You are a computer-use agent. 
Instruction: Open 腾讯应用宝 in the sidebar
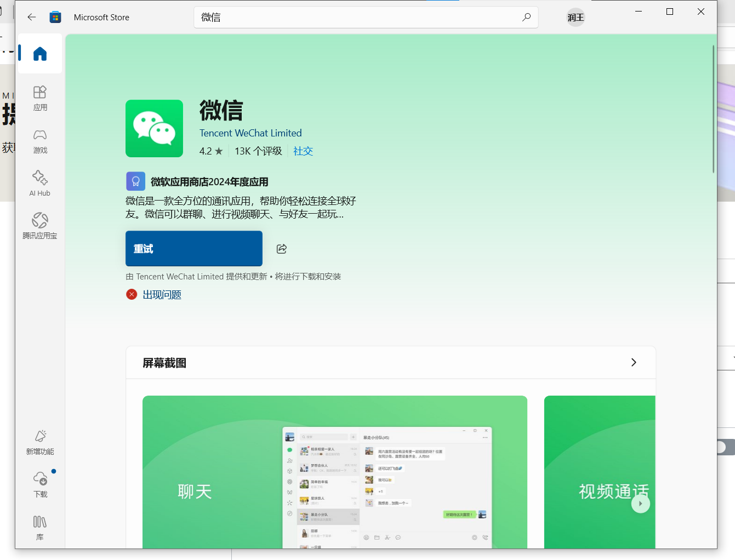pos(40,227)
